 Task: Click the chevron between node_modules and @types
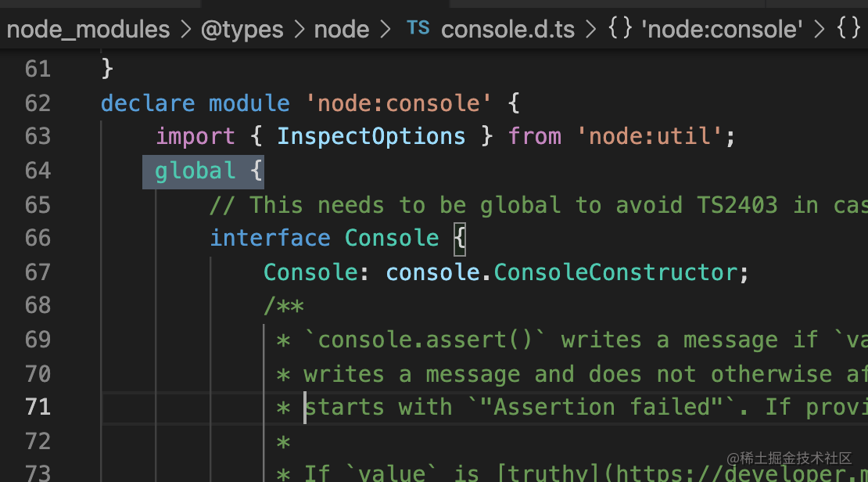pos(185,30)
